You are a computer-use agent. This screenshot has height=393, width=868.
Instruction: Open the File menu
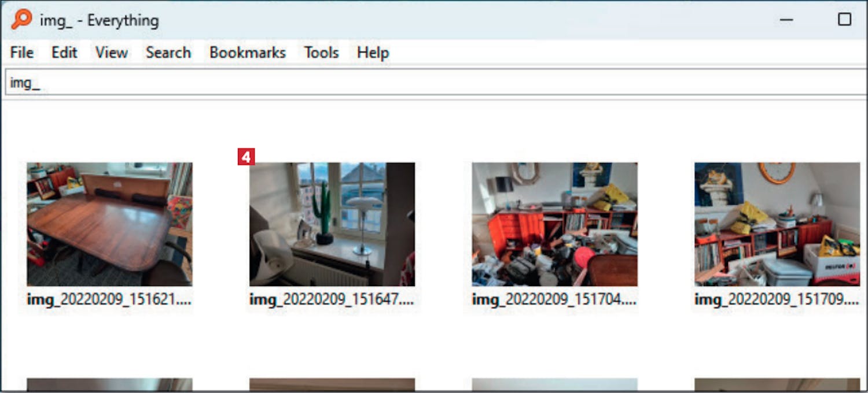click(x=22, y=53)
